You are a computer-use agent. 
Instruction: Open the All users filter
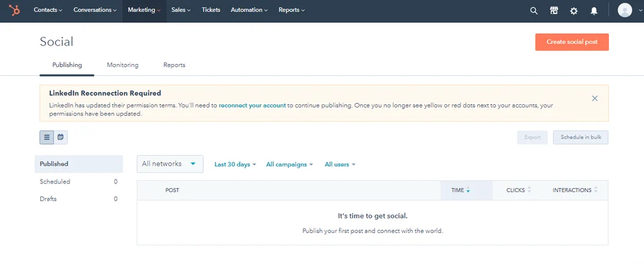[340, 164]
